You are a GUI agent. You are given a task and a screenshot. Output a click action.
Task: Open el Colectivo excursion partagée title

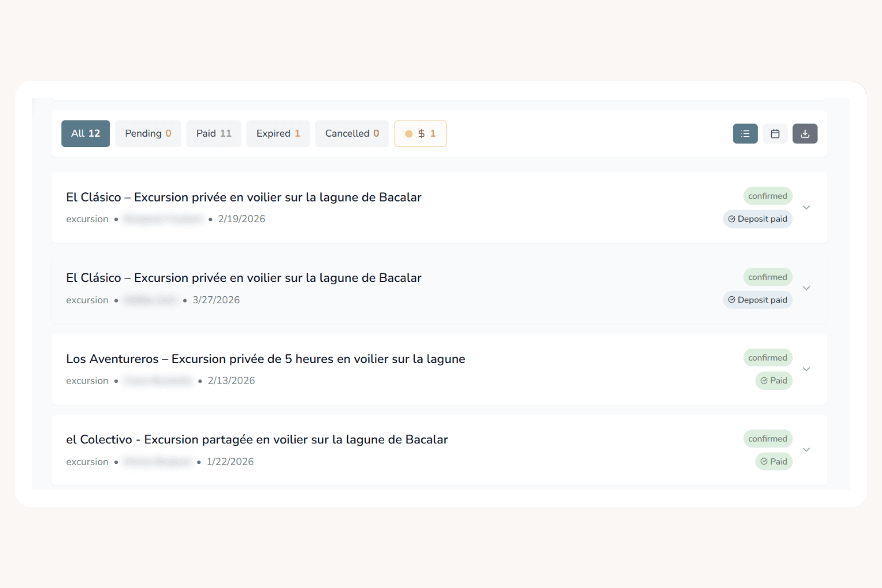coord(257,440)
